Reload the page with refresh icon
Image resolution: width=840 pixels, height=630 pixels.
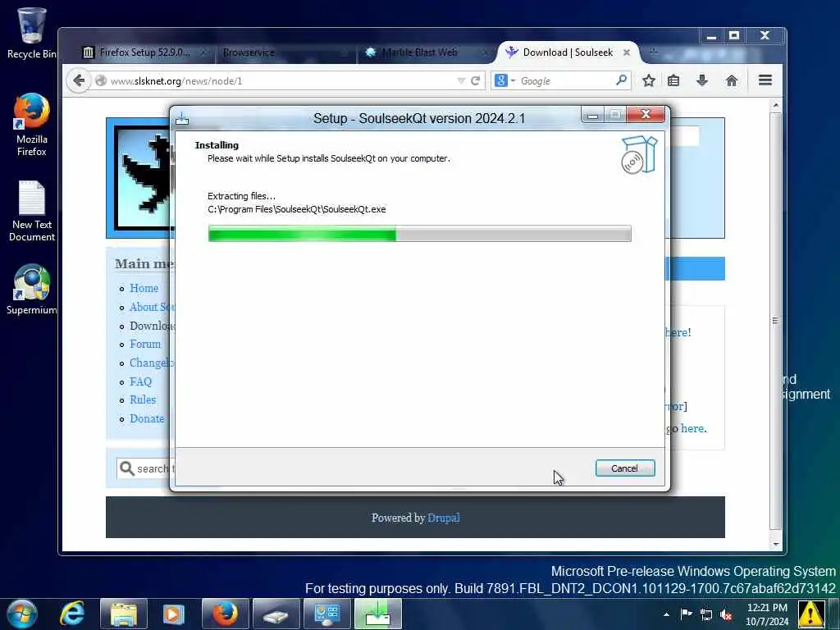(475, 81)
